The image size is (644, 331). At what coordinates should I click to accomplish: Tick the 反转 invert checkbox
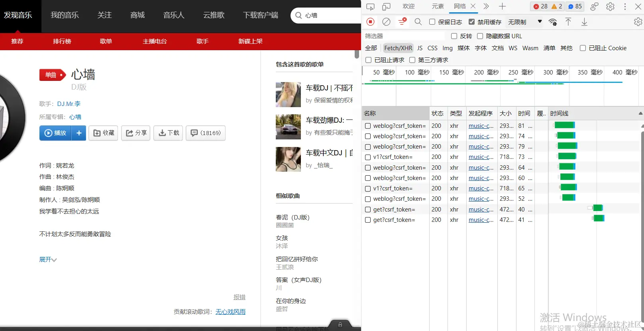tap(454, 36)
